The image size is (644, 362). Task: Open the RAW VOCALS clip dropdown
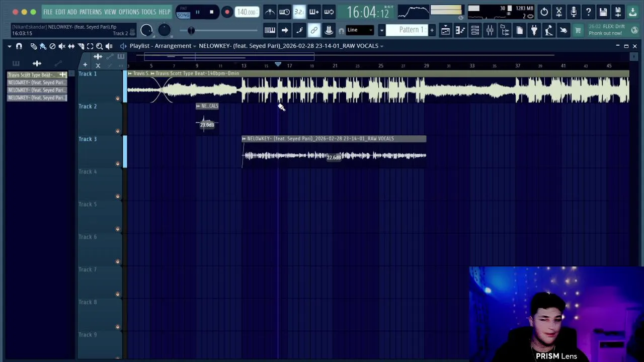tap(291, 46)
